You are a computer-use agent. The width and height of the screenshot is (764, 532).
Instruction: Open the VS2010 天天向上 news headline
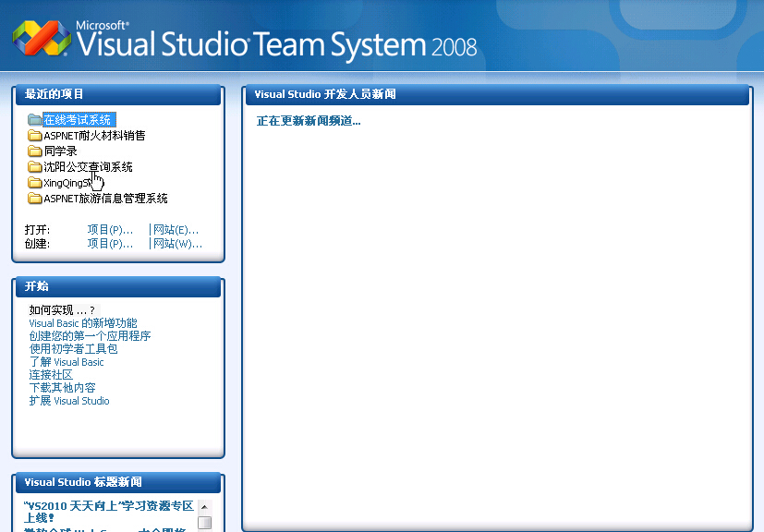tap(109, 511)
